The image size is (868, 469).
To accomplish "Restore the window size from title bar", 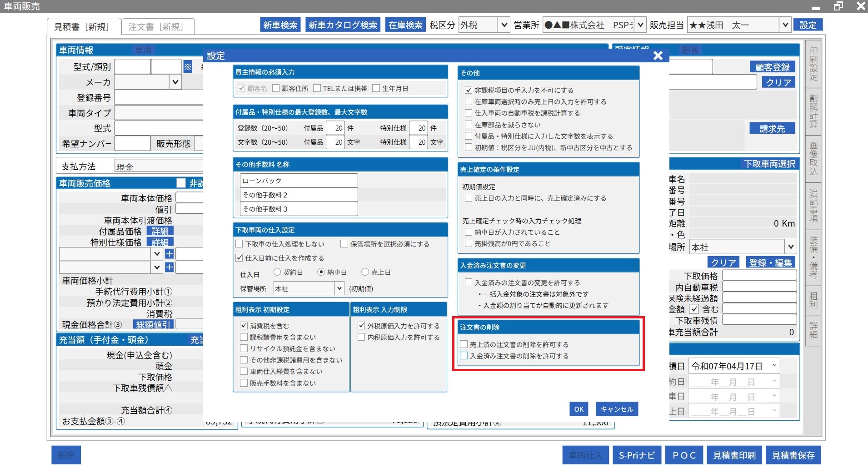I will (x=838, y=6).
